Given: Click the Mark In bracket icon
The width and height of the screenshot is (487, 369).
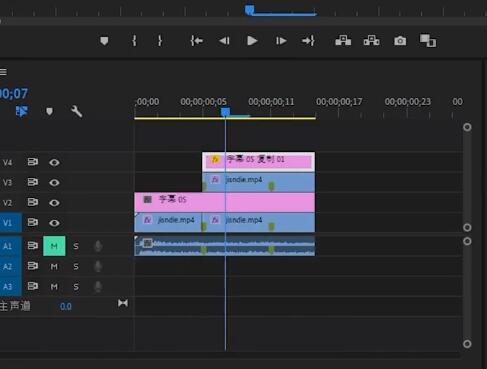Looking at the screenshot, I should [134, 41].
